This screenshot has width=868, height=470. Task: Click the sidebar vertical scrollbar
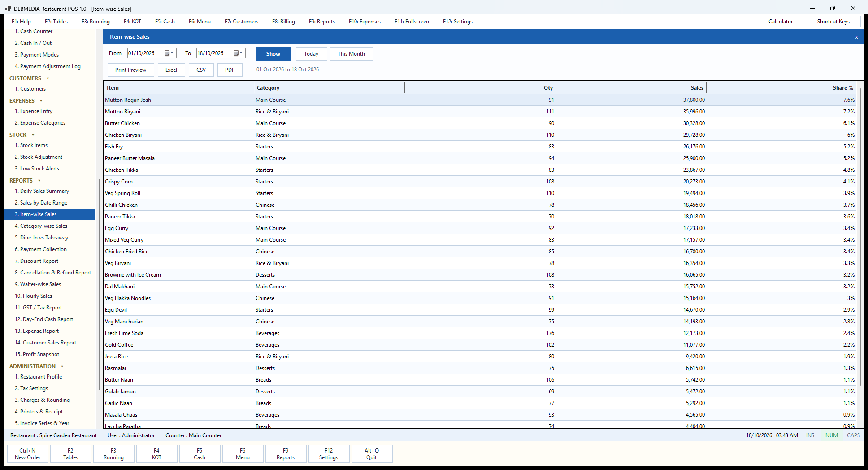[x=99, y=284]
